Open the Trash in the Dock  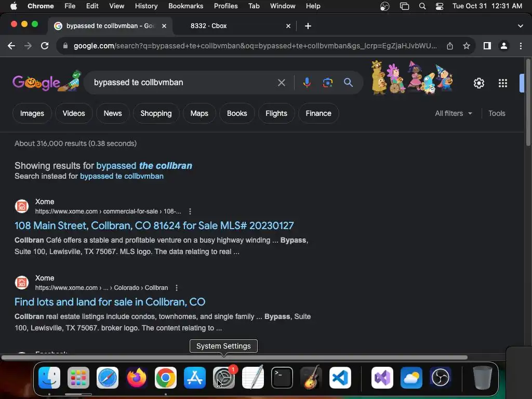[x=482, y=377]
